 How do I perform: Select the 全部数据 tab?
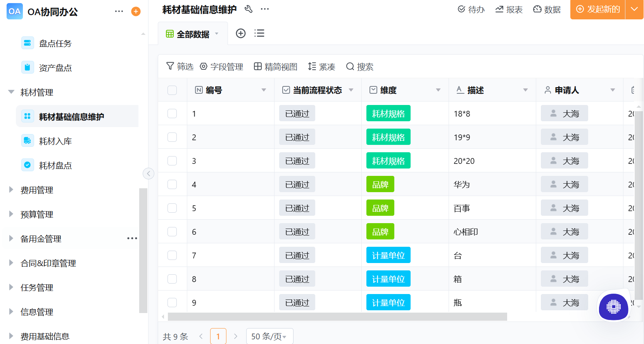point(193,34)
